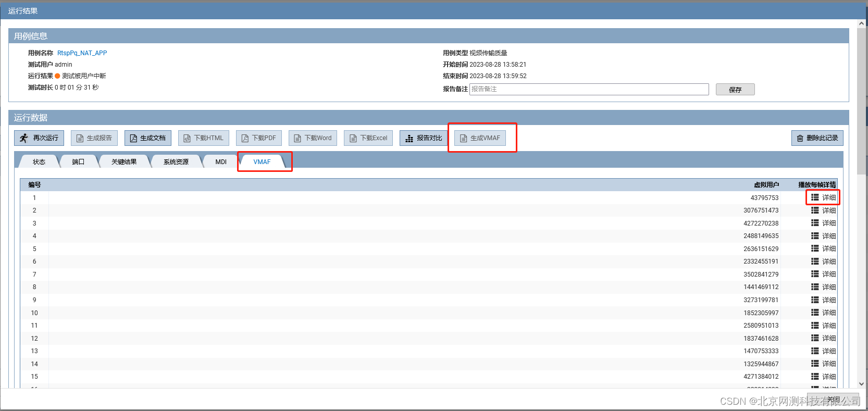Image resolution: width=868 pixels, height=411 pixels.
Task: Open 详细 for user 2488149635
Action: pyautogui.click(x=823, y=236)
